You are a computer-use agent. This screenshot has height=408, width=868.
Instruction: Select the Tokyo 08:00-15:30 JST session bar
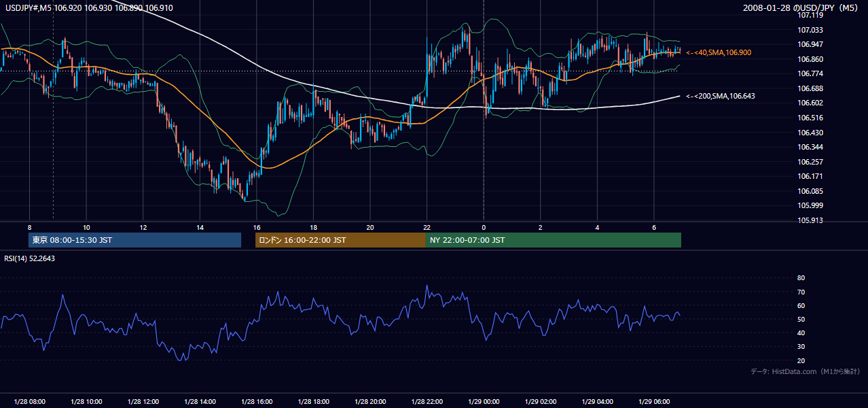pos(134,240)
